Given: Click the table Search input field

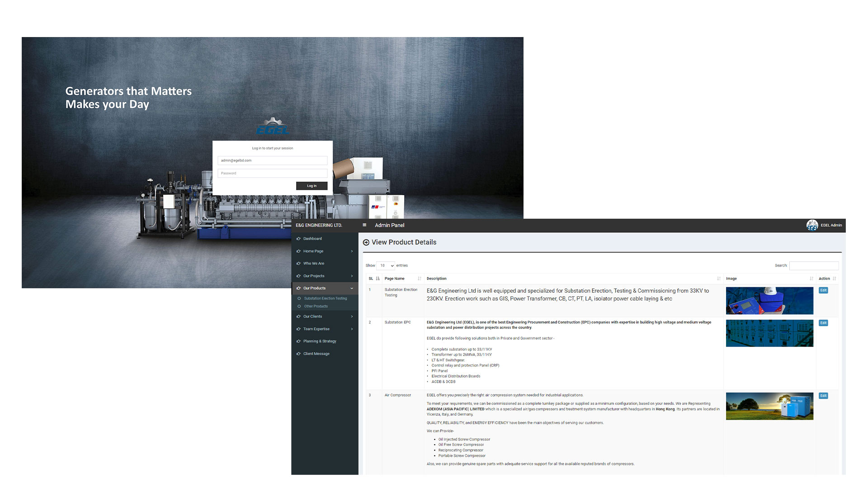Looking at the screenshot, I should pyautogui.click(x=813, y=266).
